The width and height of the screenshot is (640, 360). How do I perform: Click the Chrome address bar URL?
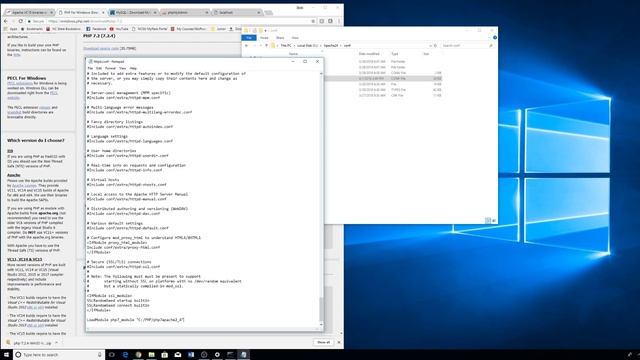[x=84, y=21]
